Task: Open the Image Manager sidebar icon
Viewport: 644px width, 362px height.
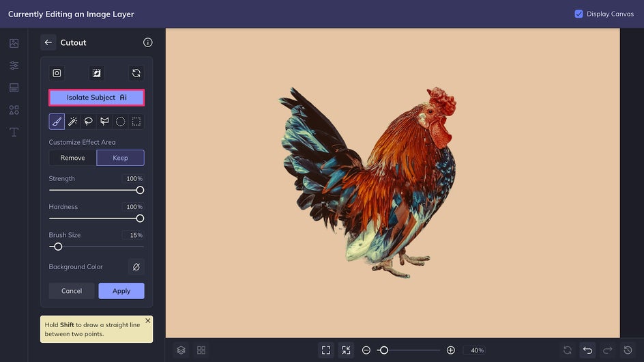Action: [x=14, y=43]
